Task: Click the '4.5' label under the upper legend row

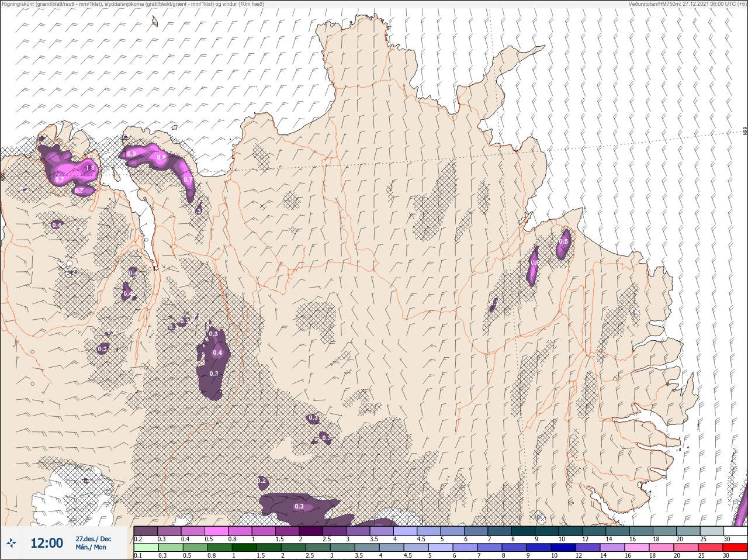Action: click(x=421, y=539)
